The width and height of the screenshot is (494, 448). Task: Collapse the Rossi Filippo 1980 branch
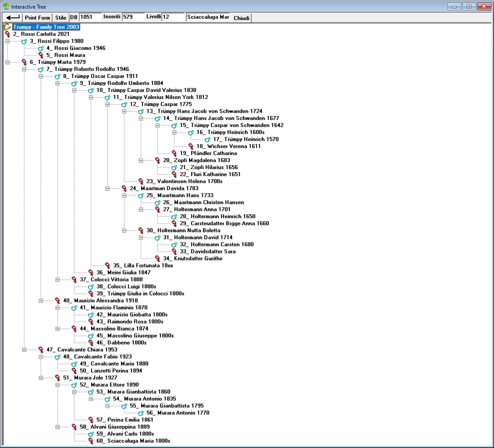tap(8, 41)
